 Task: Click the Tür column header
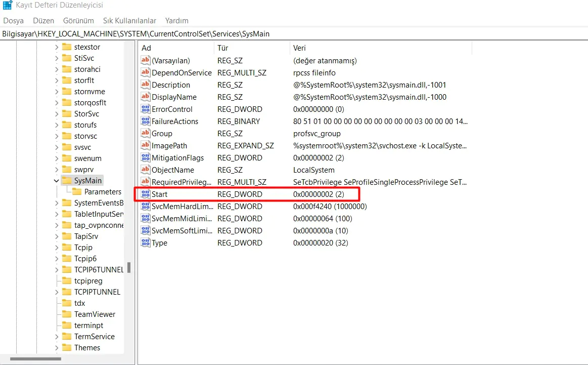coord(223,48)
